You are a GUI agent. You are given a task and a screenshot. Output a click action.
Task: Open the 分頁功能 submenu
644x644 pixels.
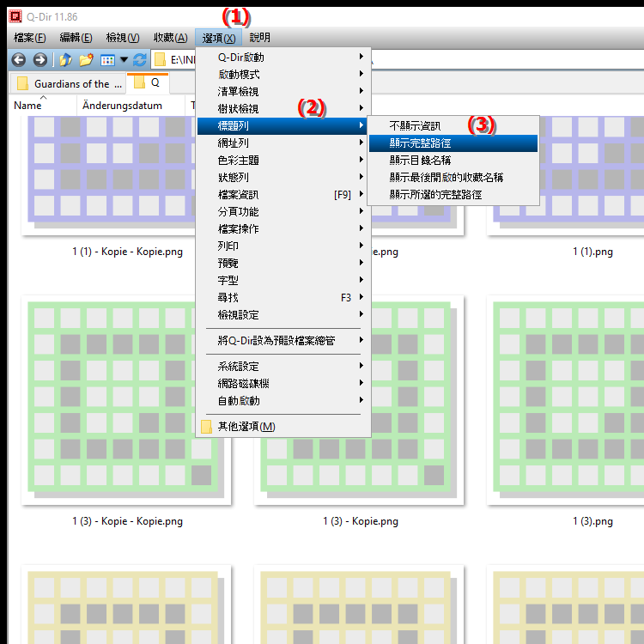pyautogui.click(x=283, y=212)
